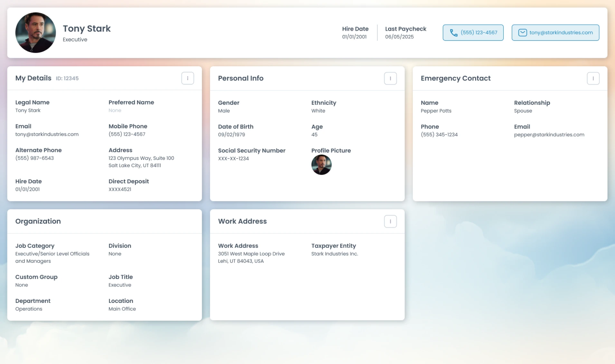Click the Ethnicity value White
The height and width of the screenshot is (364, 615).
pos(318,111)
